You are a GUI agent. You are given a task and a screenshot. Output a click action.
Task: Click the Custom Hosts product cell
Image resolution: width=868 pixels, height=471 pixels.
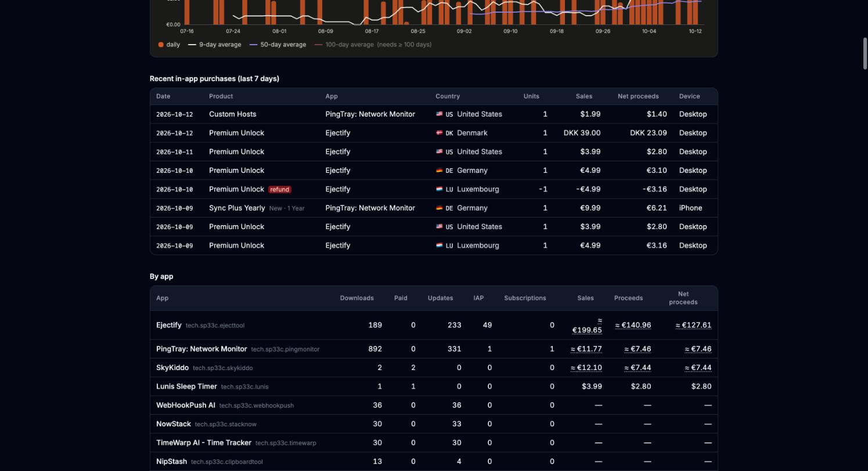pyautogui.click(x=232, y=114)
